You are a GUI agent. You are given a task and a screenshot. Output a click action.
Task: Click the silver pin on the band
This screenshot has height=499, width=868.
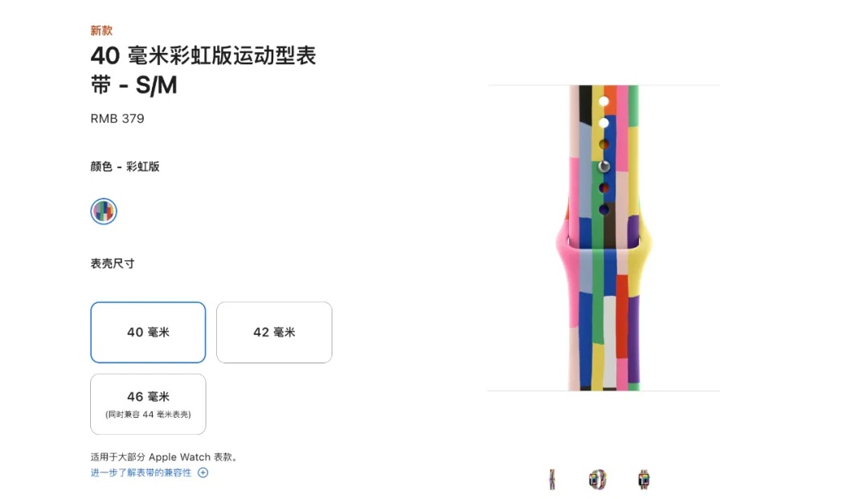604,166
